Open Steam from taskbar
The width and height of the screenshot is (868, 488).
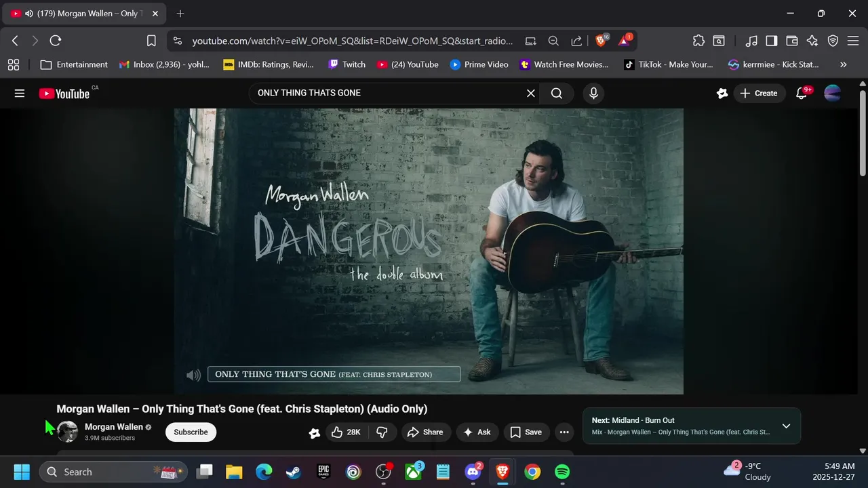point(294,472)
